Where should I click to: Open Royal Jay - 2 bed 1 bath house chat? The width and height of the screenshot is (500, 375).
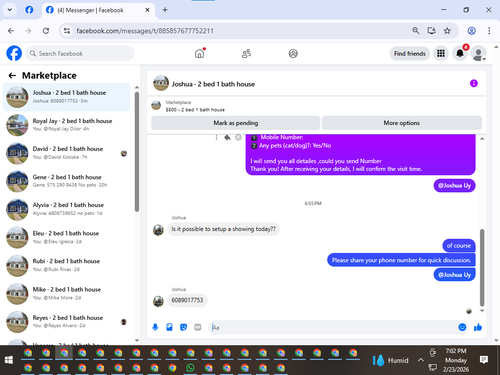67,125
